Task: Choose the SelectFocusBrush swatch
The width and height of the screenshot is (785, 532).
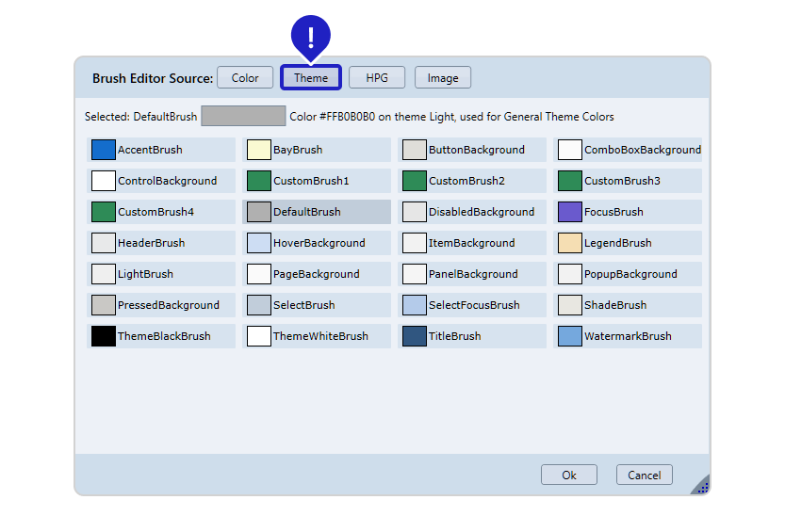Action: click(x=415, y=305)
